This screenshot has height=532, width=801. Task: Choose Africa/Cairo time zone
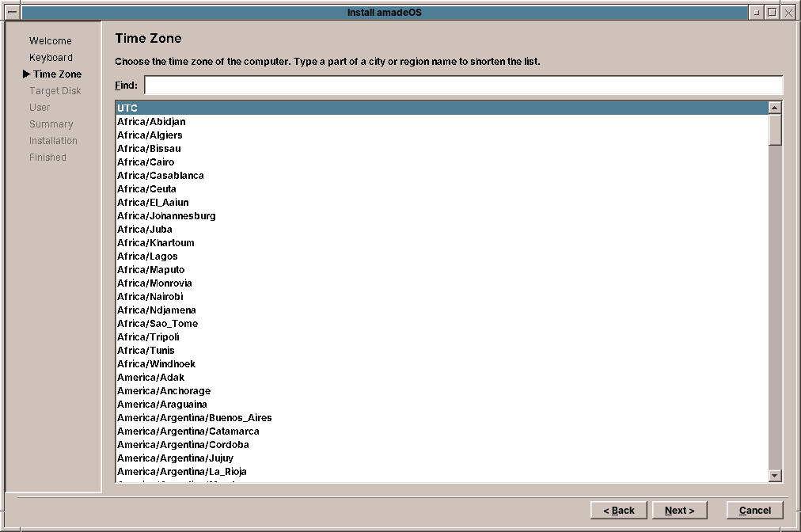click(x=442, y=162)
